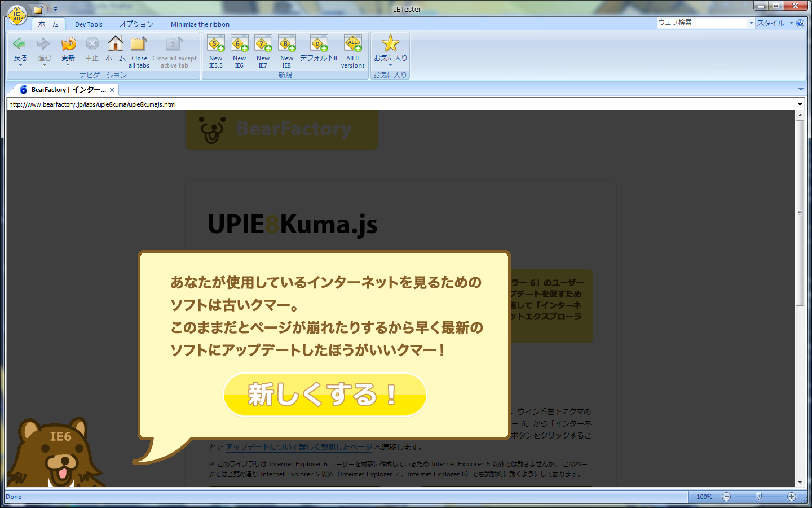This screenshot has height=508, width=812.
Task: Open the web search box dropdown arrow
Action: [x=751, y=23]
